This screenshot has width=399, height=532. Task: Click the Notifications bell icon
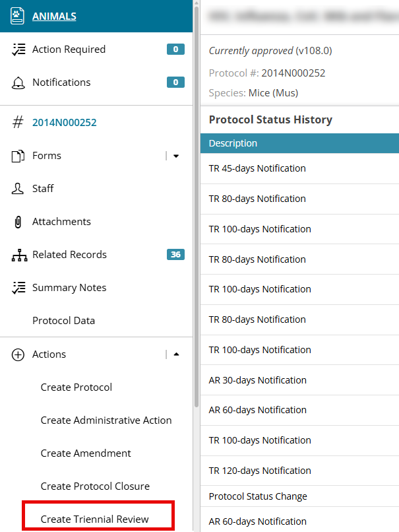tap(18, 83)
